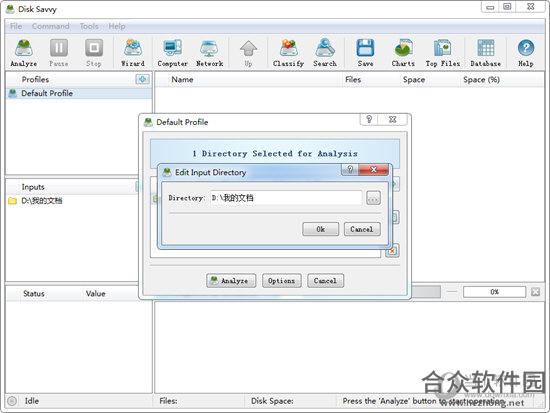This screenshot has width=550, height=413.
Task: Select the Network toolbar icon
Action: click(209, 53)
